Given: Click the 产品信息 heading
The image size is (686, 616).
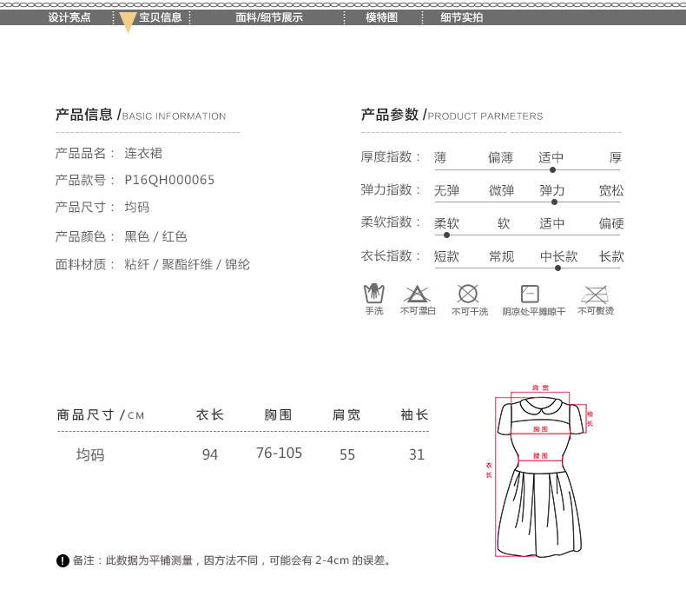Looking at the screenshot, I should [x=141, y=115].
